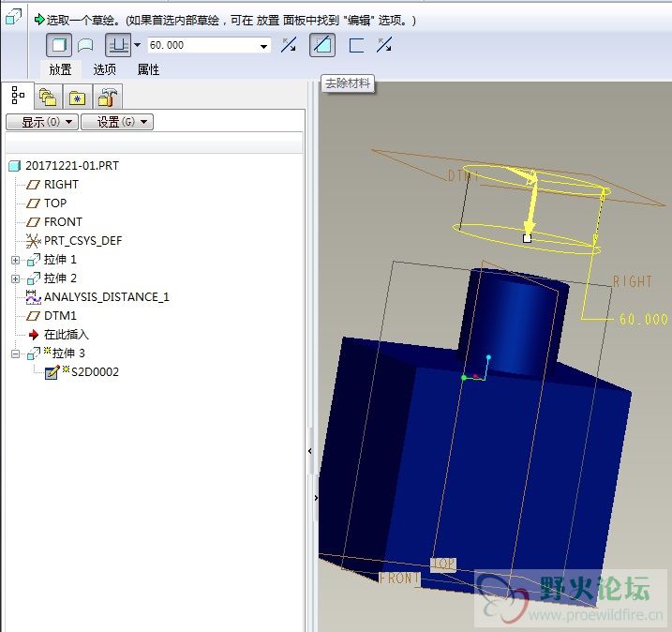Click the sketch icon beside S2D0002

(52, 372)
